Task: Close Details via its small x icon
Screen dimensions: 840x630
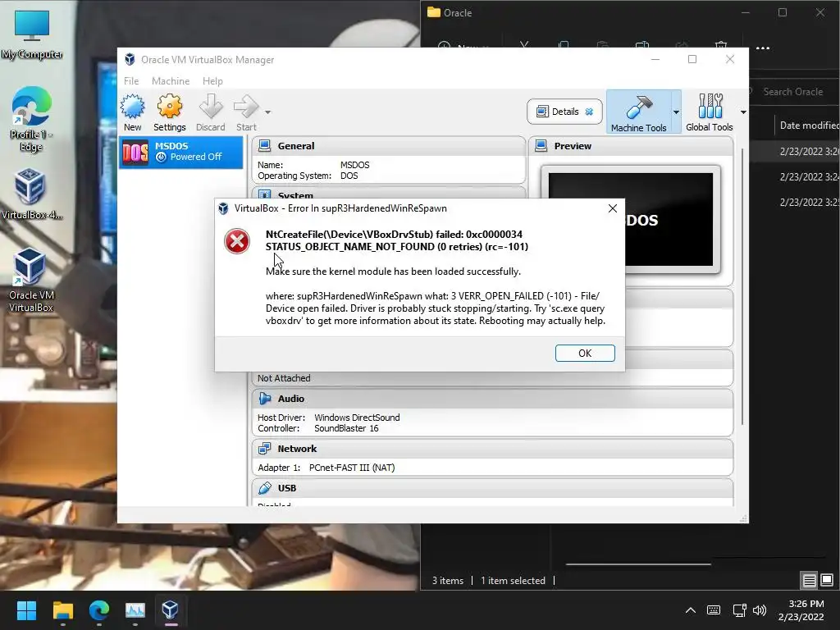Action: (x=589, y=112)
